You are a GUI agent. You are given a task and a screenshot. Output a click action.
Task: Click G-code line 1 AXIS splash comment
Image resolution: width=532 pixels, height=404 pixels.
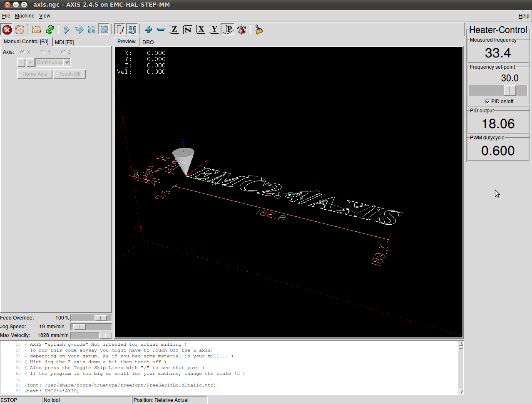click(106, 345)
